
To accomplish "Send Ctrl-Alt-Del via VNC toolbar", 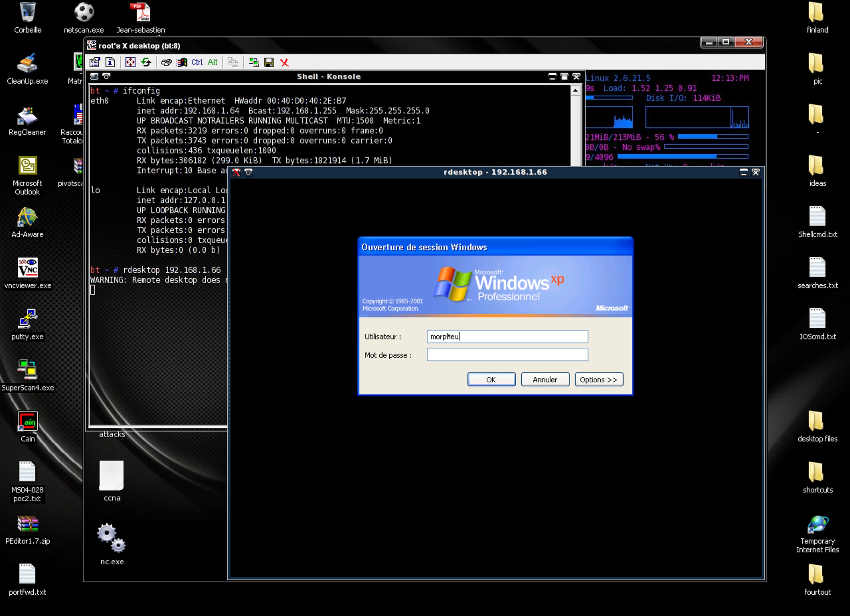I will pos(166,62).
